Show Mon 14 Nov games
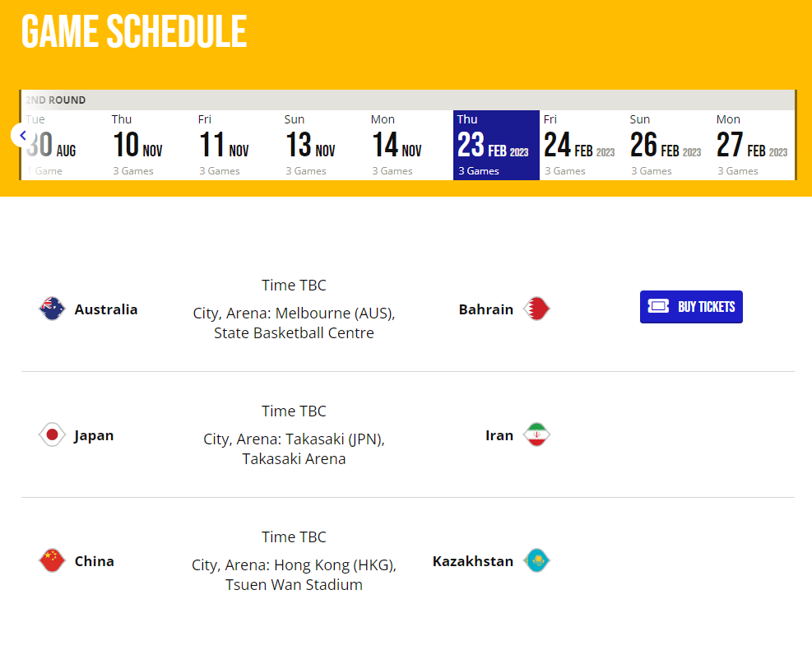Viewport: 812px width, 655px height. (410, 145)
